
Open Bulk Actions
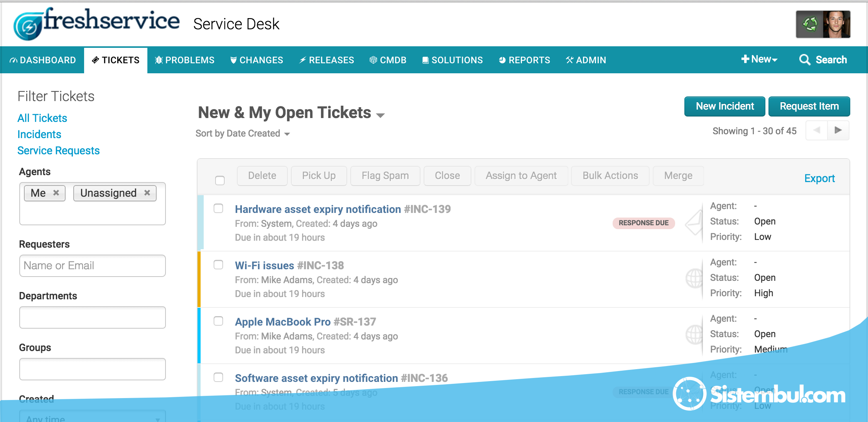click(x=610, y=176)
